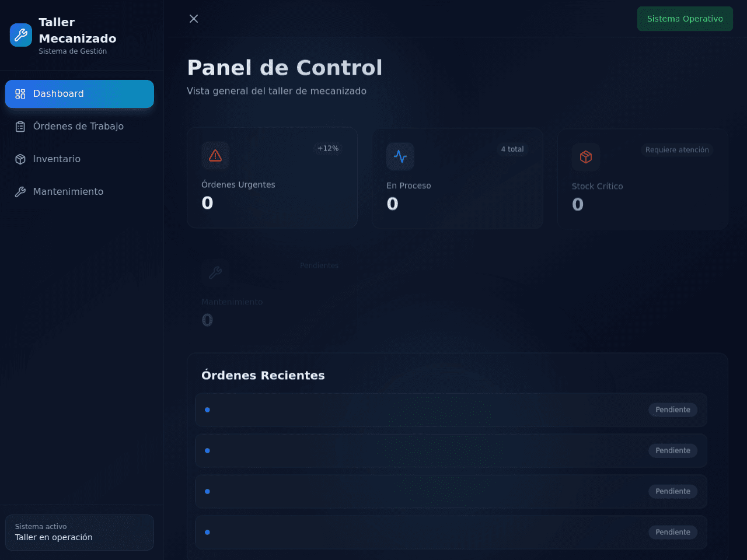
Task: Click the Dashboard grid icon
Action: 20,94
